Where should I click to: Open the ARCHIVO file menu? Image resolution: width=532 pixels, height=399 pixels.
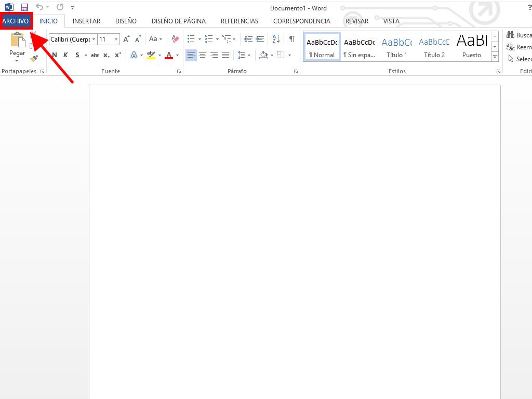click(16, 21)
